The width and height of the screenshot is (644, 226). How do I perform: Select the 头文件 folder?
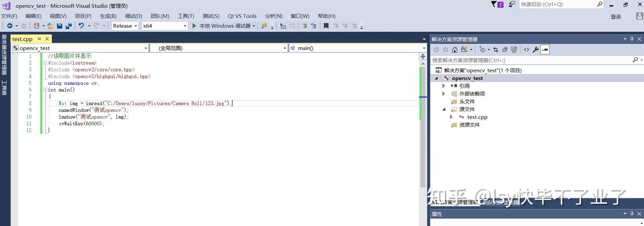click(467, 101)
